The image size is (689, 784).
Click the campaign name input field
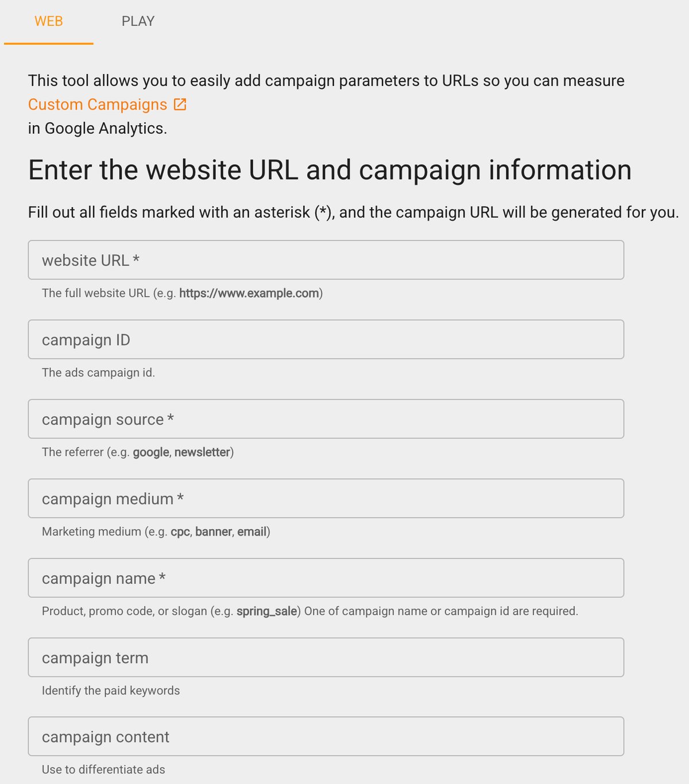(x=326, y=578)
